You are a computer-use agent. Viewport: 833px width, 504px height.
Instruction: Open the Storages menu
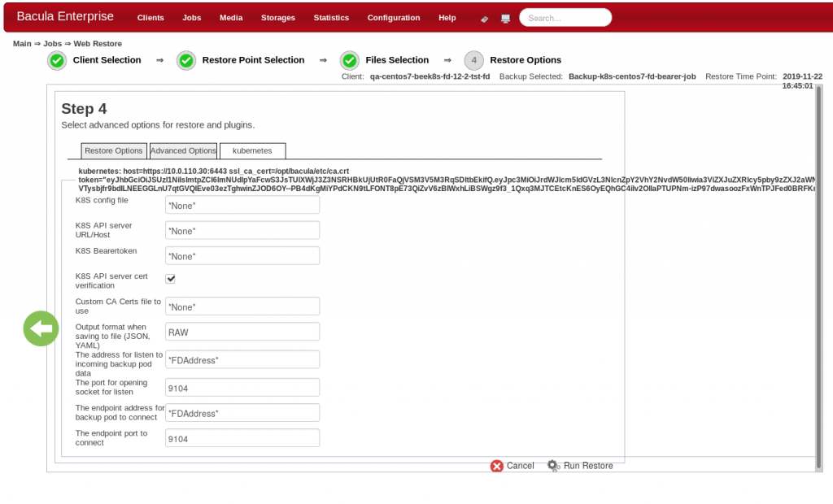click(278, 18)
